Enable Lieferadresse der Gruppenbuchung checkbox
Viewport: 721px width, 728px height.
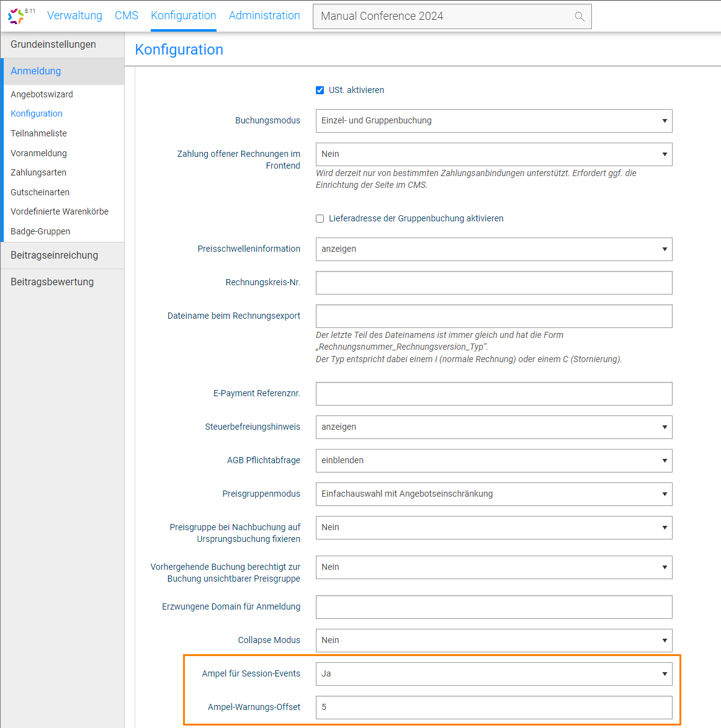tap(320, 219)
